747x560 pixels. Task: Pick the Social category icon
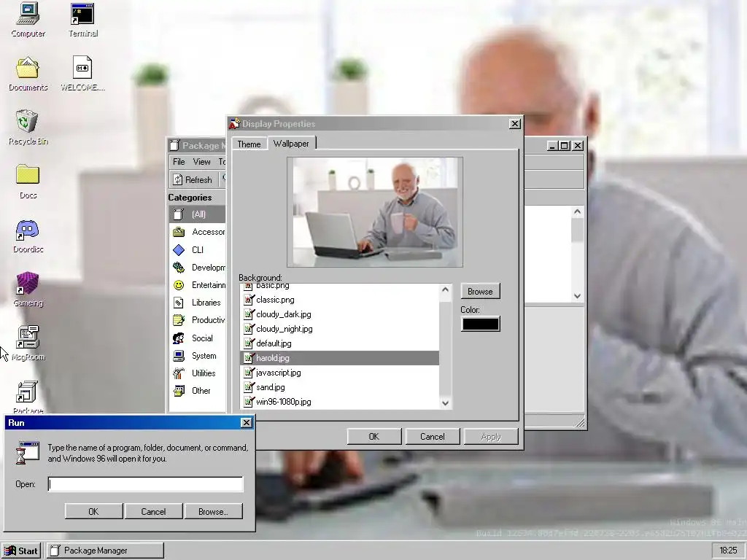click(x=179, y=338)
